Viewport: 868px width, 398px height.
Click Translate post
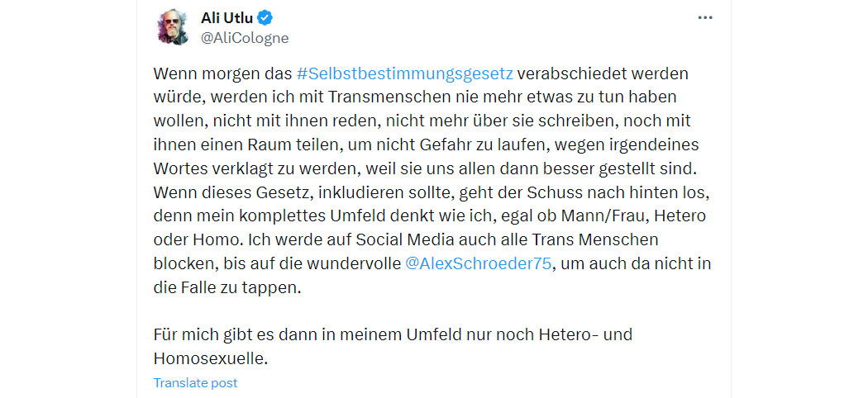pyautogui.click(x=195, y=382)
